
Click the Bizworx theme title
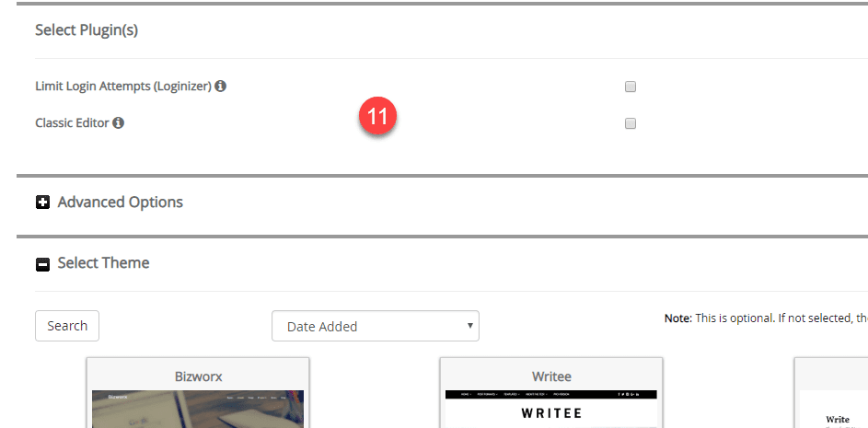[x=198, y=376]
